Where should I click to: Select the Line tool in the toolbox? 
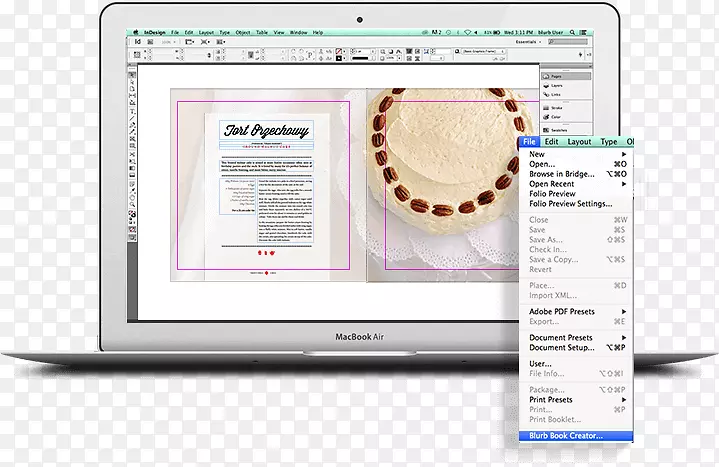(132, 118)
